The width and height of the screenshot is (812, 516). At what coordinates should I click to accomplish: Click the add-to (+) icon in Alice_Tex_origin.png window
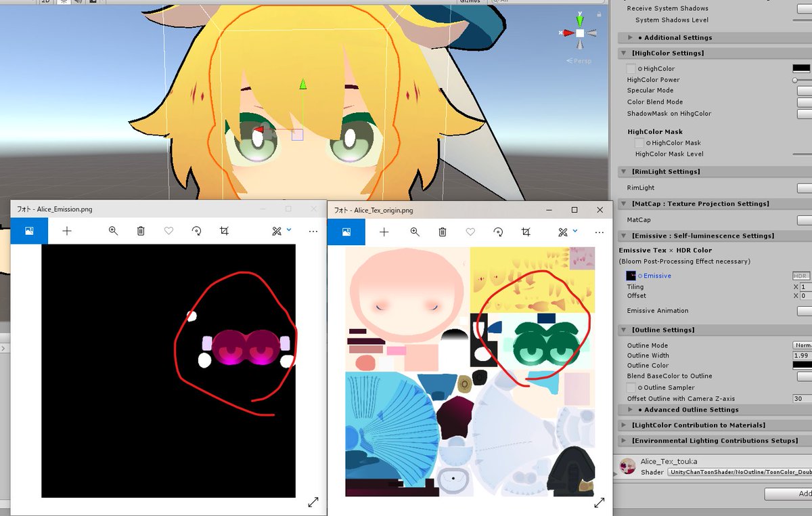[384, 232]
